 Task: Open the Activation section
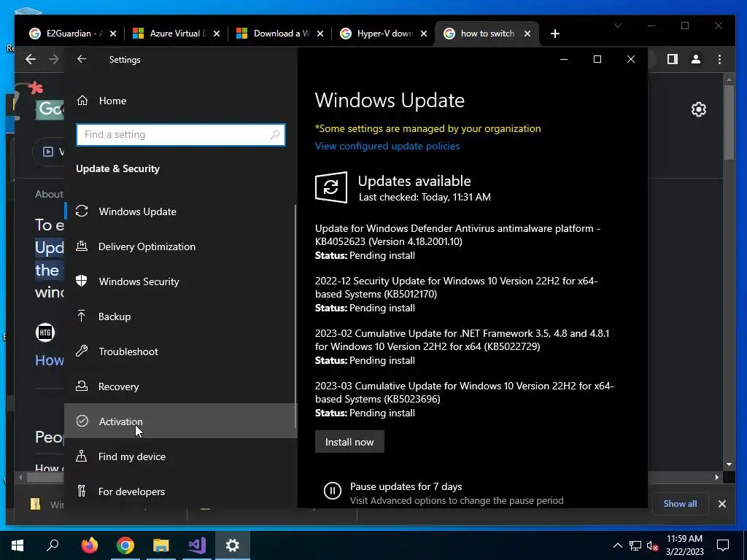pos(180,421)
